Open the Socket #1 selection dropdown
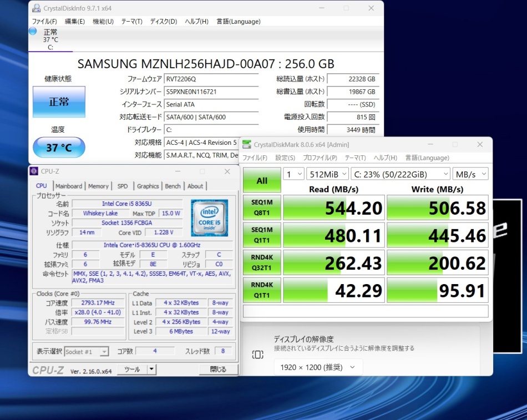Screen dimensions: 527x420 (x=87, y=352)
